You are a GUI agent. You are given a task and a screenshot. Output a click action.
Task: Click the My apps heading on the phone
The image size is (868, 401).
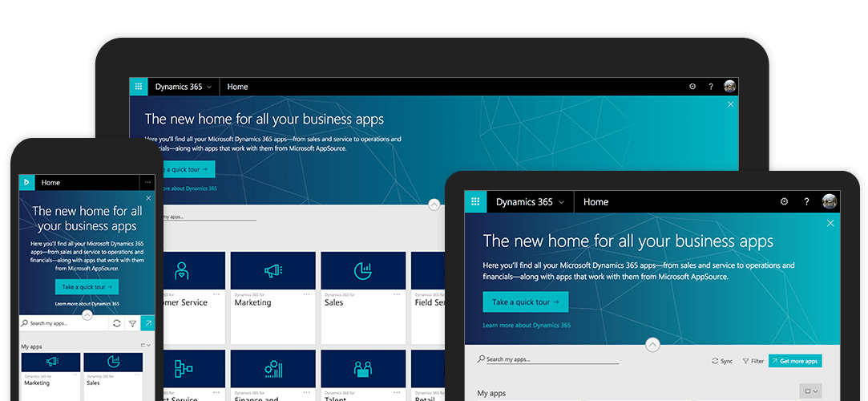[x=31, y=346]
